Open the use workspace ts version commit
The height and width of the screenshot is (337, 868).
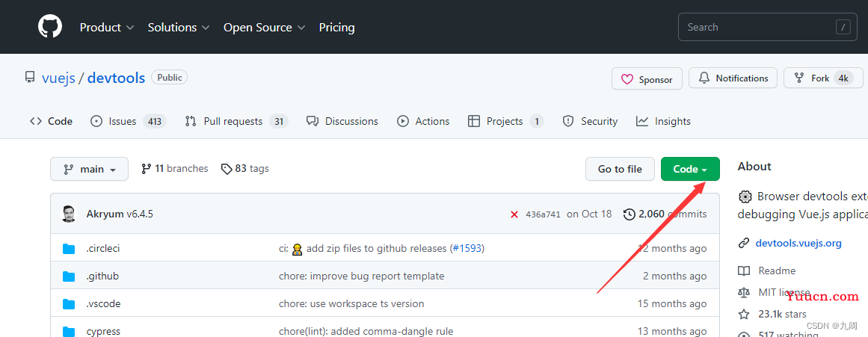click(351, 304)
